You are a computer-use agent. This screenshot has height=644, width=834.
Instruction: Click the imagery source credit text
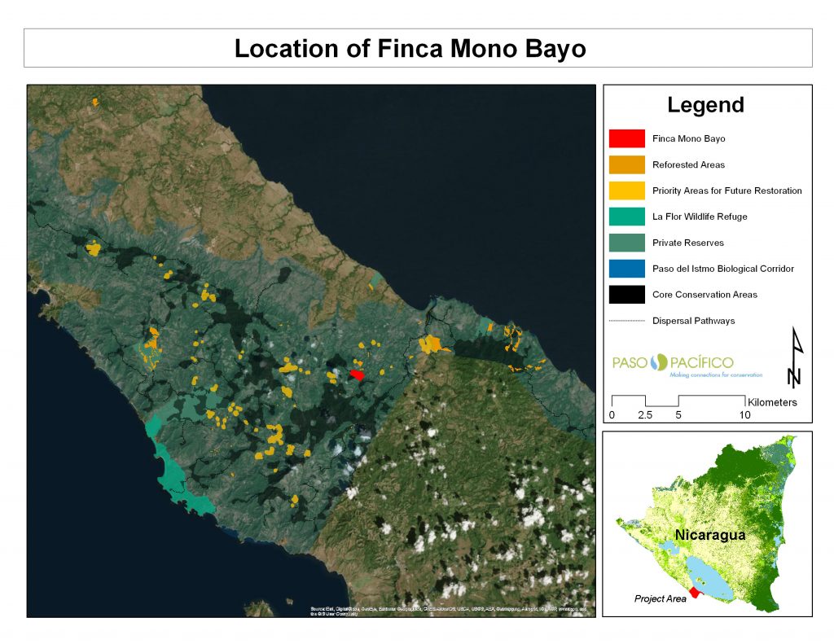point(449,611)
